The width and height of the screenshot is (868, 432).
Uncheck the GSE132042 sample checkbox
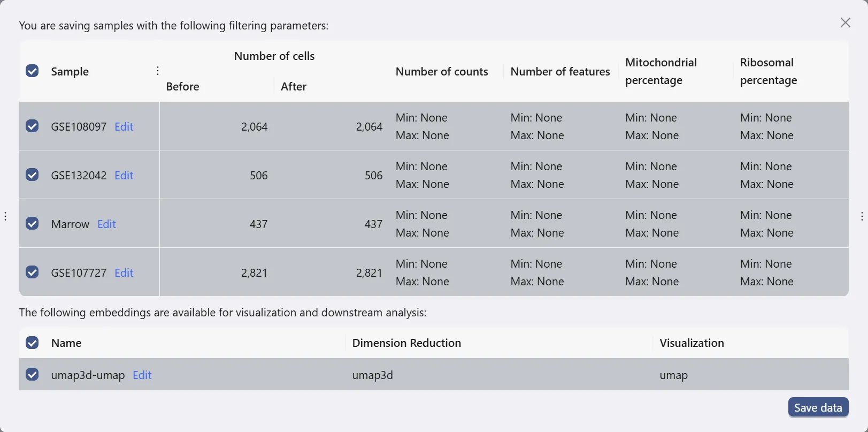click(x=32, y=175)
